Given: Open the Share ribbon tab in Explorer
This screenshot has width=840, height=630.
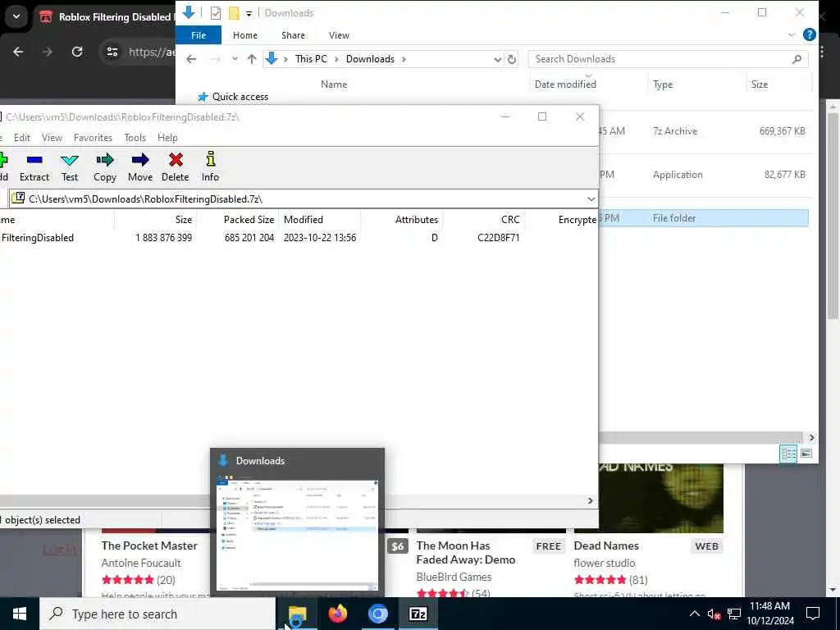Looking at the screenshot, I should pos(293,35).
